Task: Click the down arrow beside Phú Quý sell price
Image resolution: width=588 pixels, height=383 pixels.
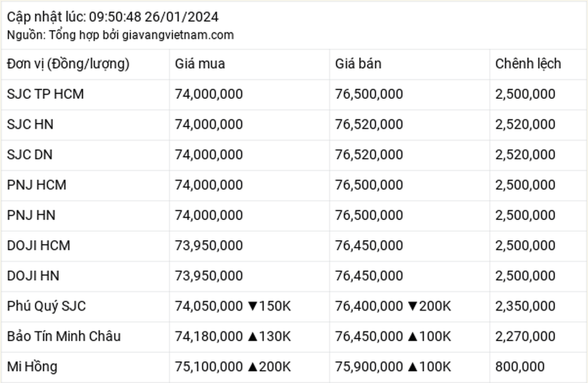Action: [x=413, y=307]
